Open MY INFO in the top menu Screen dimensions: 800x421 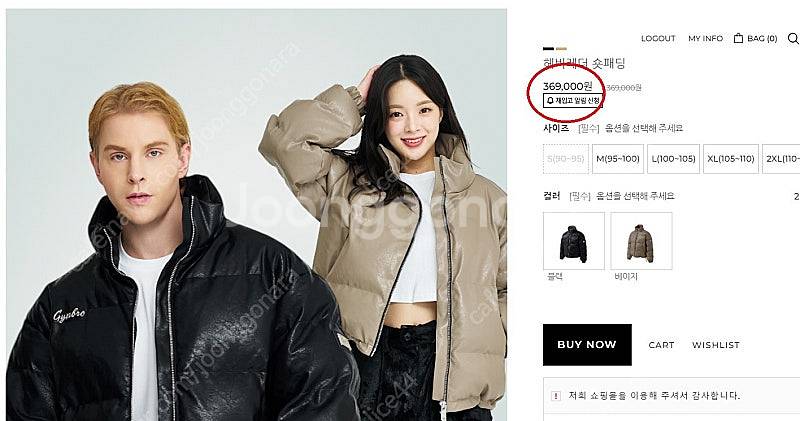point(706,38)
